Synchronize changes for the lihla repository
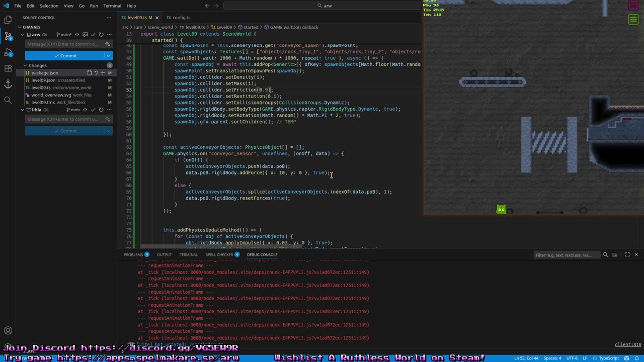The image size is (644, 362). coord(85,110)
